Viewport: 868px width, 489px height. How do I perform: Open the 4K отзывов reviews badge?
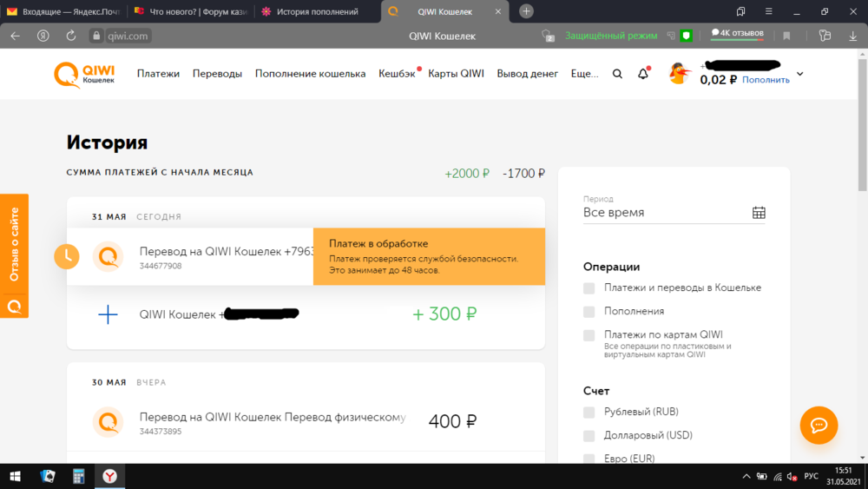[x=737, y=34]
